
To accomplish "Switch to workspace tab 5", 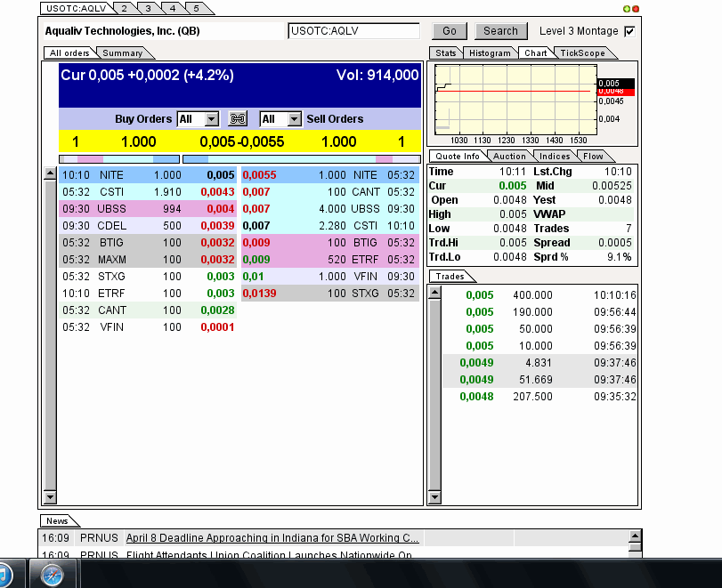I will click(x=196, y=8).
